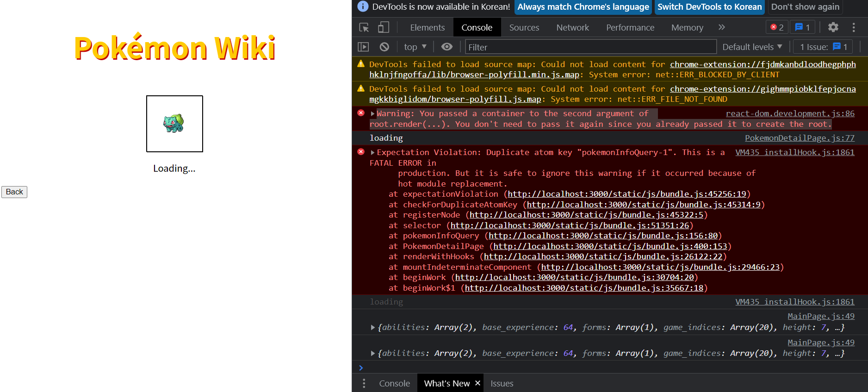
Task: Click the blue issues count badge
Action: 803,27
